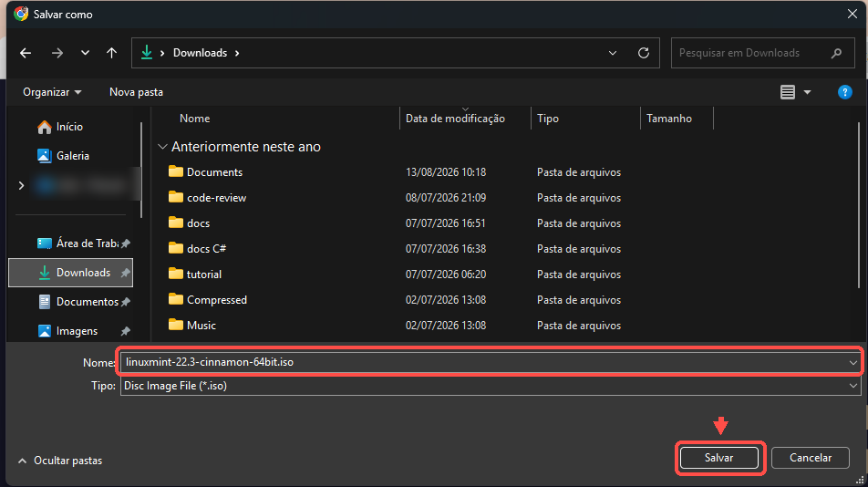Sort by the Nome column header
This screenshot has height=487, width=868.
[x=194, y=119]
